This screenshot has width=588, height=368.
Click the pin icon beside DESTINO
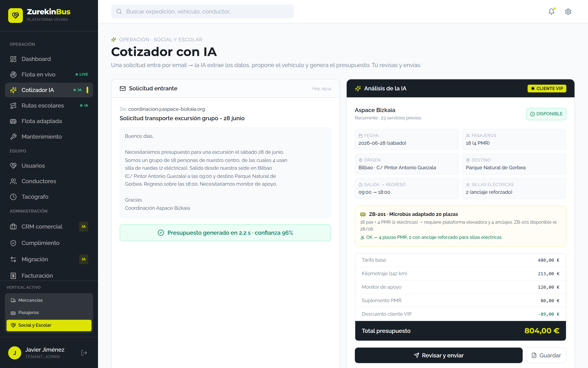[468, 160]
